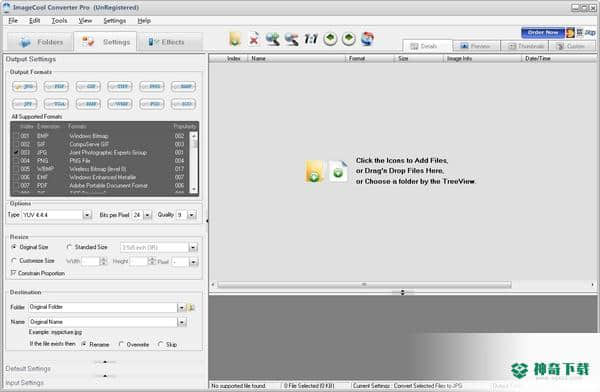Select the PDF output format button
Viewport: 600px width, 392px height.
[56, 87]
